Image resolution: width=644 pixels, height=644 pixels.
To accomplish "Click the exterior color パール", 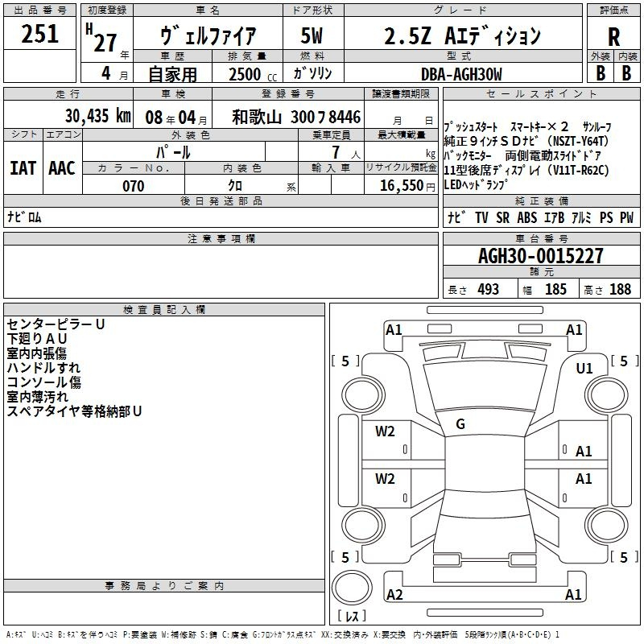I will pyautogui.click(x=173, y=152).
